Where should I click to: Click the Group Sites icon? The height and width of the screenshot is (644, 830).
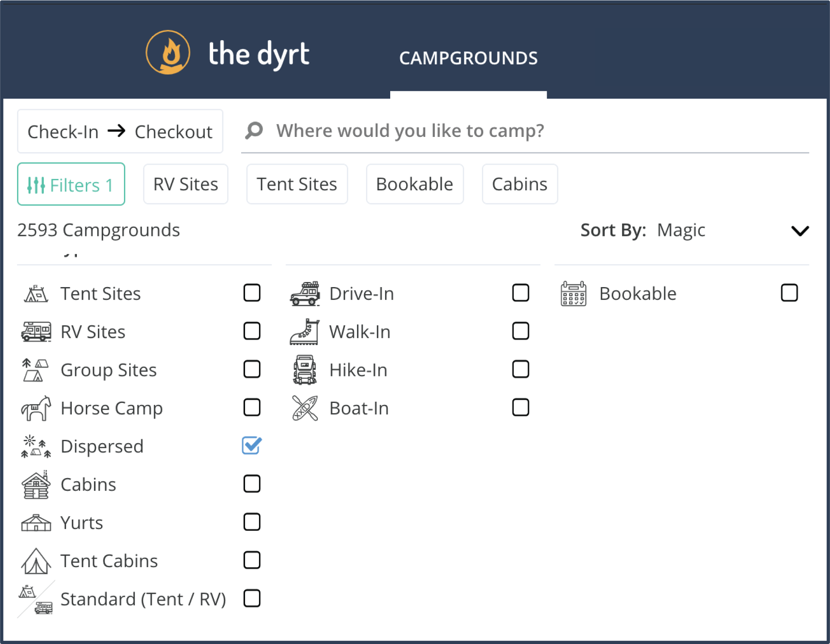click(36, 370)
